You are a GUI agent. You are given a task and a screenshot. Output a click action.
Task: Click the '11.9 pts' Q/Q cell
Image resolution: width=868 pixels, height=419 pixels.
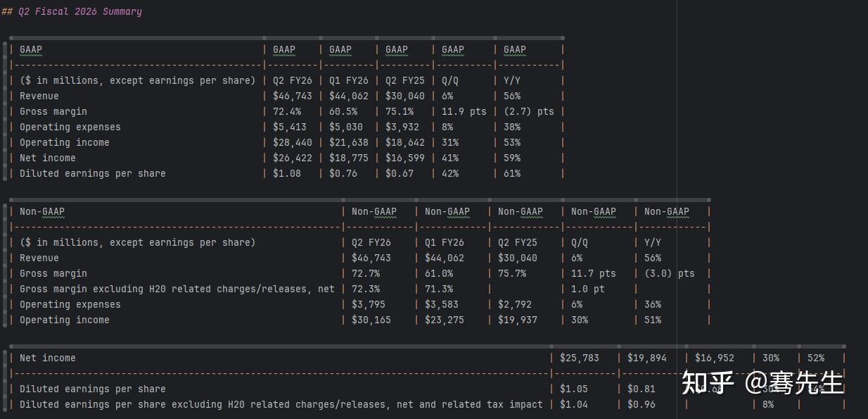point(464,111)
